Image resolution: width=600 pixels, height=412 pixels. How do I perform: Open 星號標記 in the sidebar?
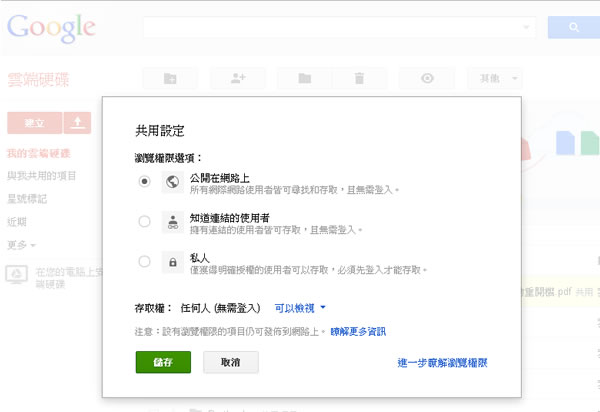pos(27,199)
